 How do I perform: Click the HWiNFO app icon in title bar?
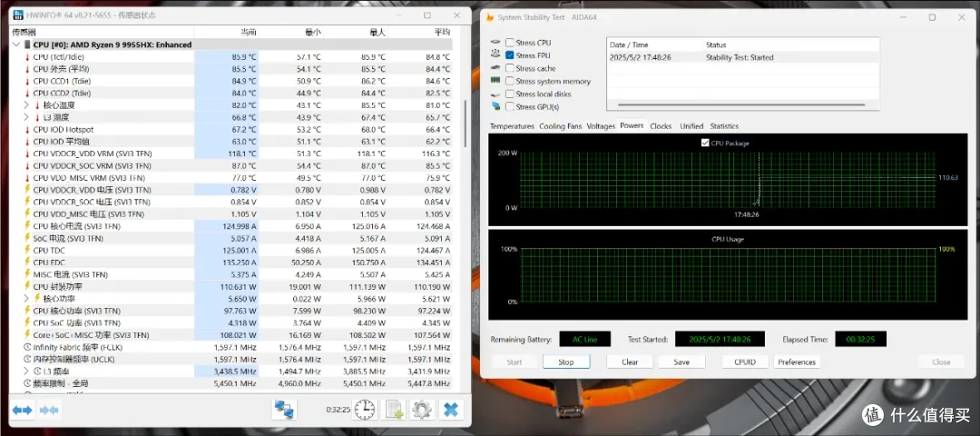(x=17, y=15)
